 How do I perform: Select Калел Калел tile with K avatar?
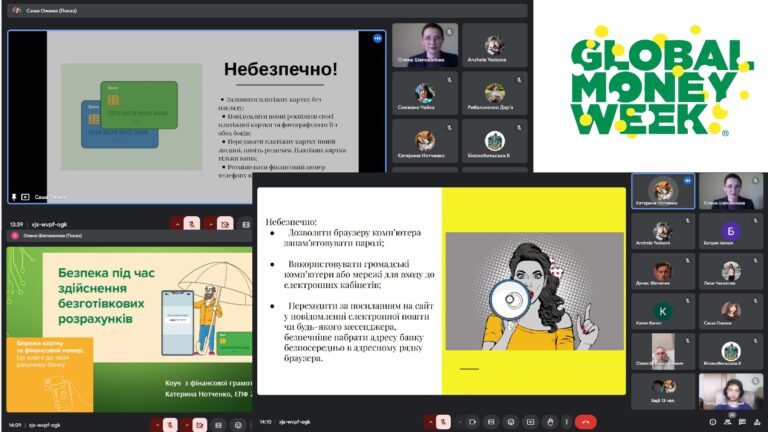coord(663,312)
